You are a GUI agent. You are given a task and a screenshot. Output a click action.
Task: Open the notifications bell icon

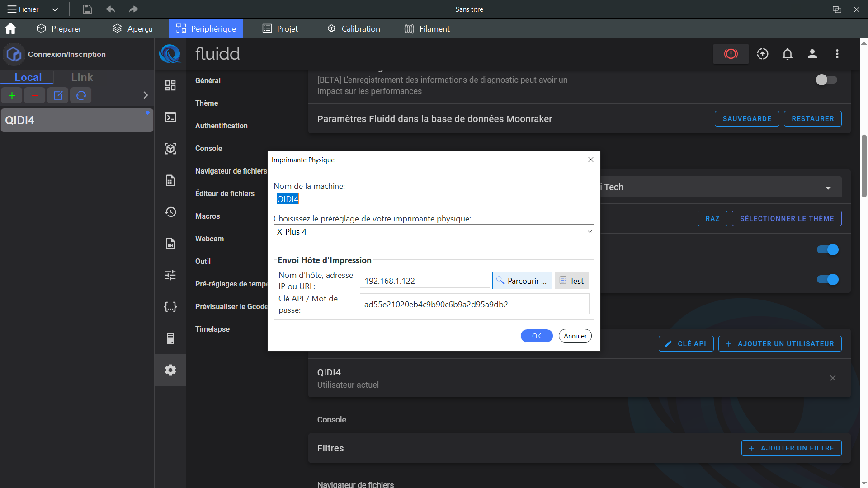click(x=788, y=54)
